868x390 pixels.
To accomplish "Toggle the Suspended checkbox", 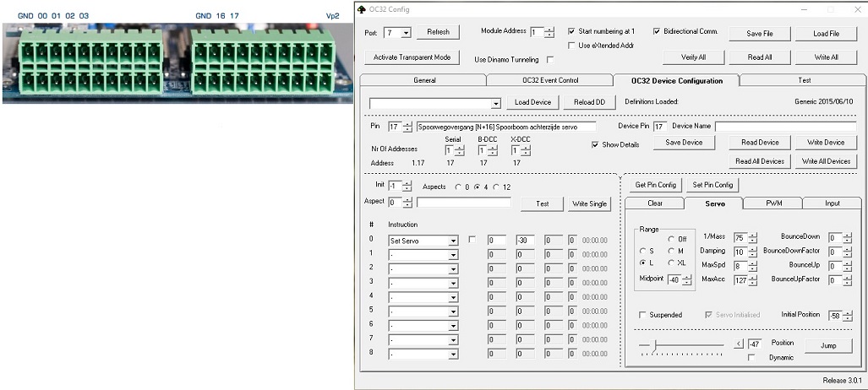I will click(x=643, y=315).
